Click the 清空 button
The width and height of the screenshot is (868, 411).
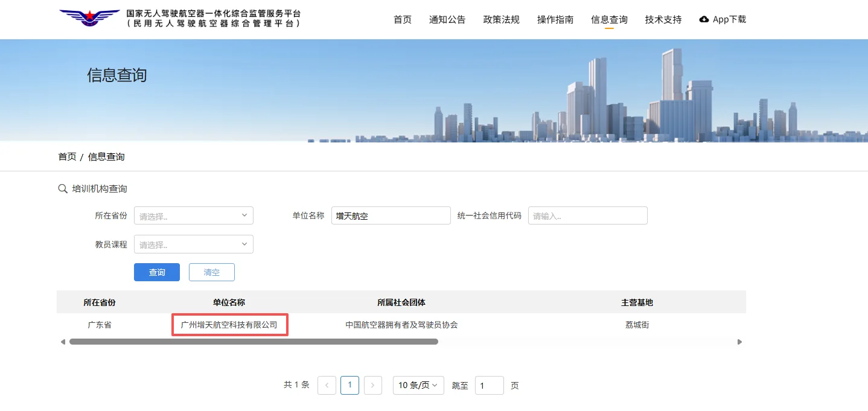point(212,272)
